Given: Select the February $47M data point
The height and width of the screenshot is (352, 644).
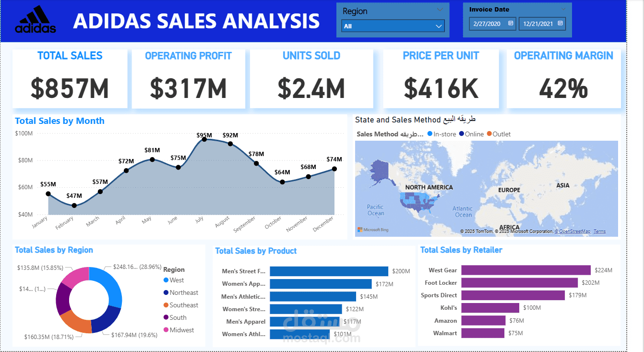Looking at the screenshot, I should [x=74, y=206].
